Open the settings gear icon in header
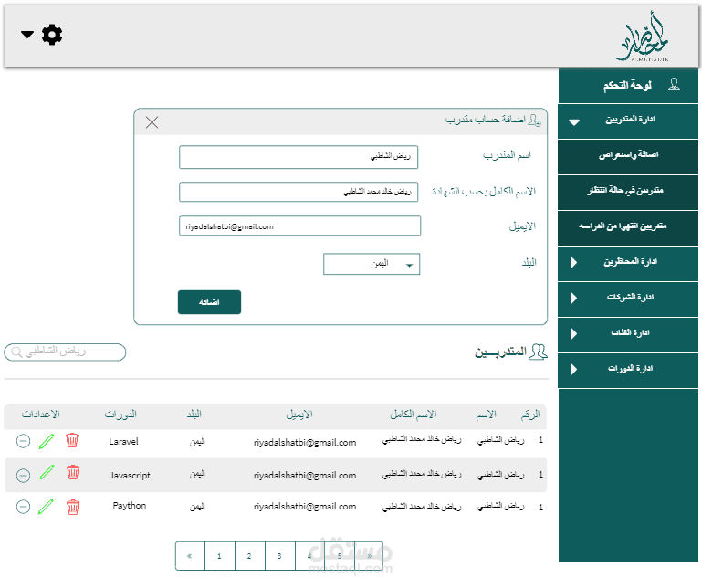This screenshot has width=702, height=588. point(52,35)
